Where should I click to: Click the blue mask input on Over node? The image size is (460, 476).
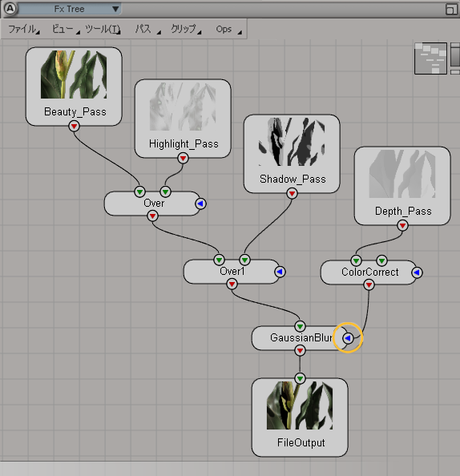(x=200, y=204)
